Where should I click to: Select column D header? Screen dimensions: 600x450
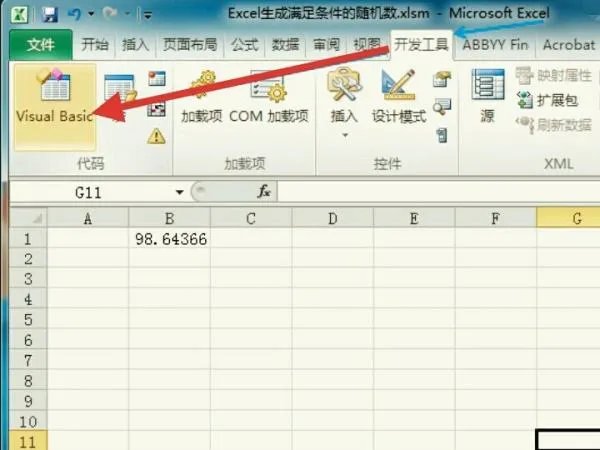(332, 218)
